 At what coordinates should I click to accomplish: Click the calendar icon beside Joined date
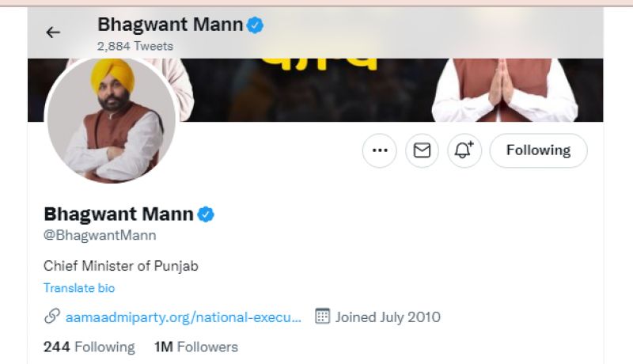tap(322, 317)
